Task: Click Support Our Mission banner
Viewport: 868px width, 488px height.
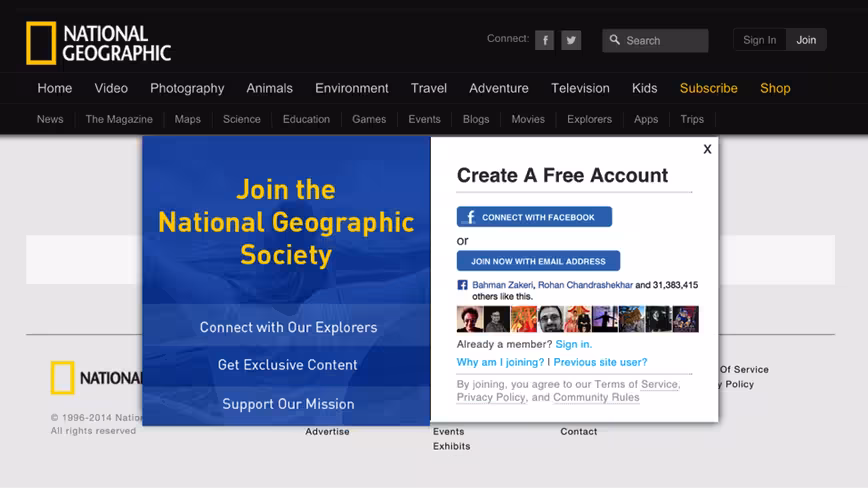Action: (x=287, y=404)
